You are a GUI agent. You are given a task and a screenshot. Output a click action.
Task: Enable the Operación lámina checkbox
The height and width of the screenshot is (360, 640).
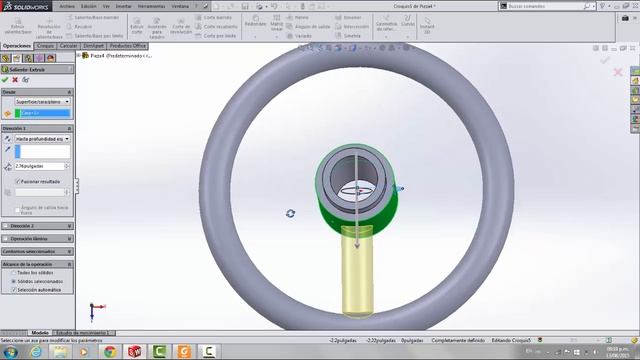click(x=6, y=239)
